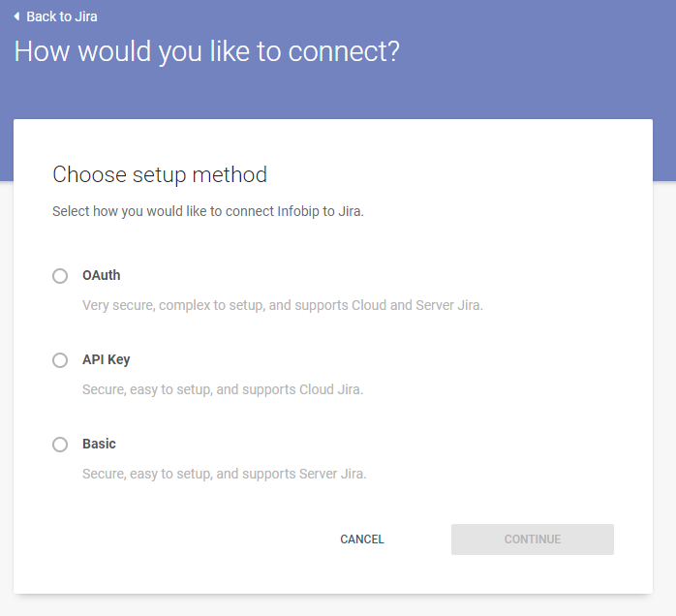The width and height of the screenshot is (676, 616).
Task: Go back via the Back to Jira link
Action: 61,16
